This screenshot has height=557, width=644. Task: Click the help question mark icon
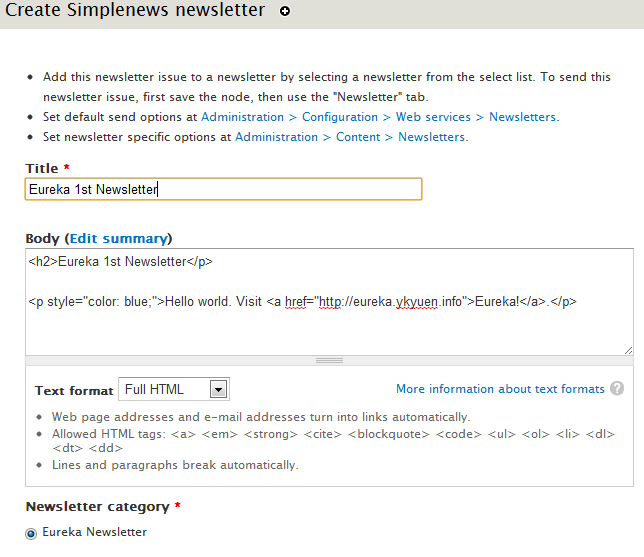coord(617,389)
